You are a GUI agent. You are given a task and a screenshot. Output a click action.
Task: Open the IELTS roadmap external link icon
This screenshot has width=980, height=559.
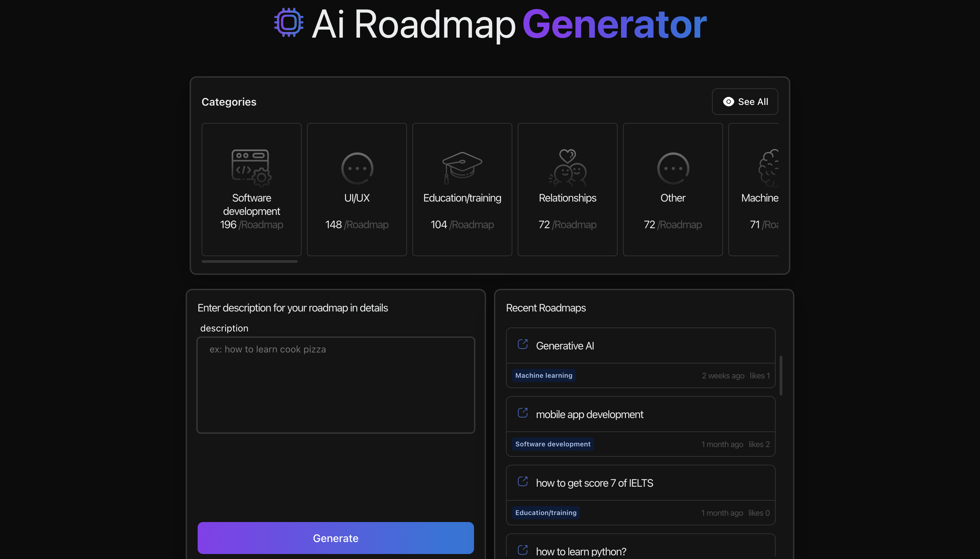pyautogui.click(x=522, y=481)
